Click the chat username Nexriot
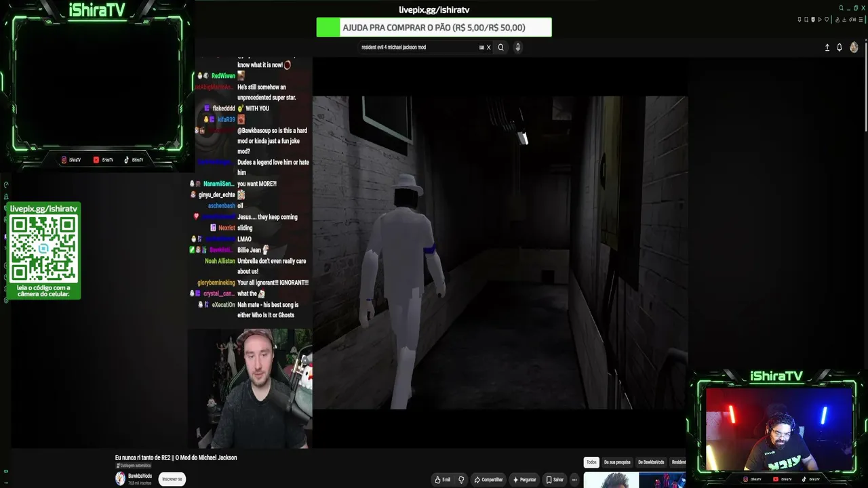The height and width of the screenshot is (488, 868). (x=226, y=228)
